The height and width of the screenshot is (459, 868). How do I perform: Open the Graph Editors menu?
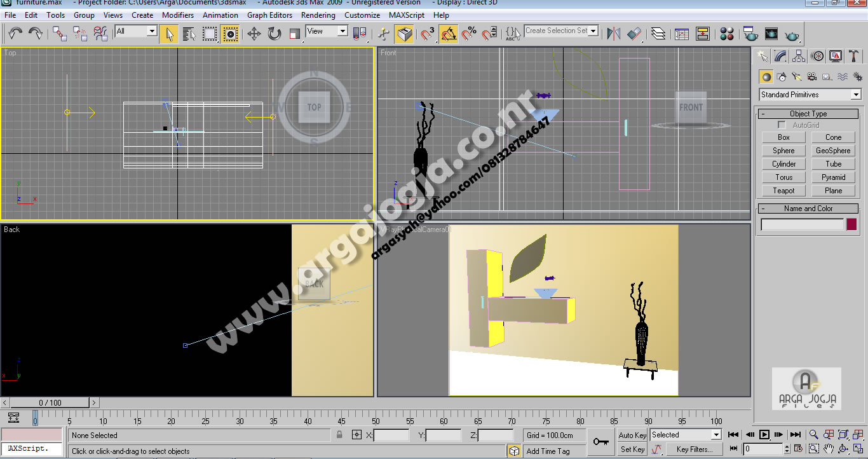click(x=270, y=15)
